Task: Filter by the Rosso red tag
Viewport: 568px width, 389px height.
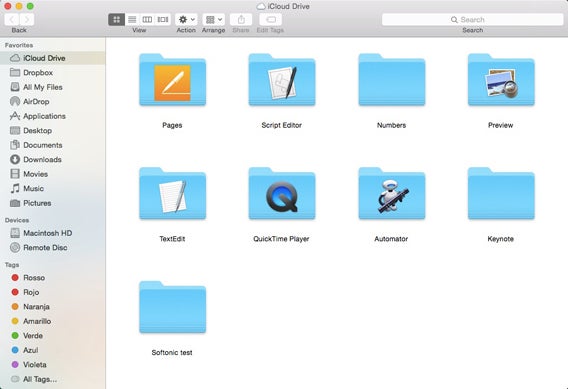Action: tap(53, 277)
